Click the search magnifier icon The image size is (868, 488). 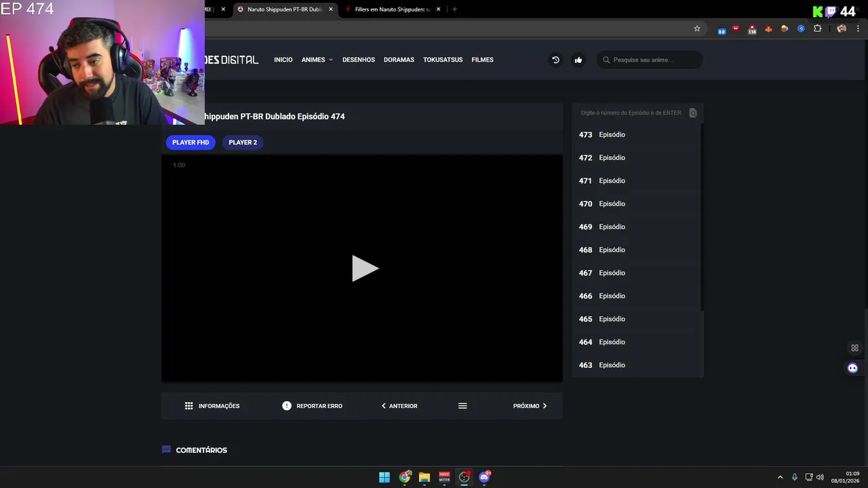pos(606,60)
